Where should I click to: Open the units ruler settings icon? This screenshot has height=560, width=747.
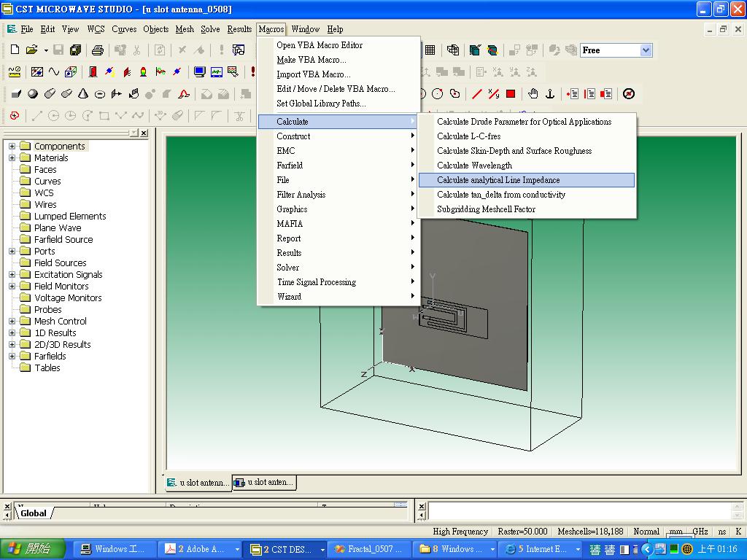(x=15, y=72)
